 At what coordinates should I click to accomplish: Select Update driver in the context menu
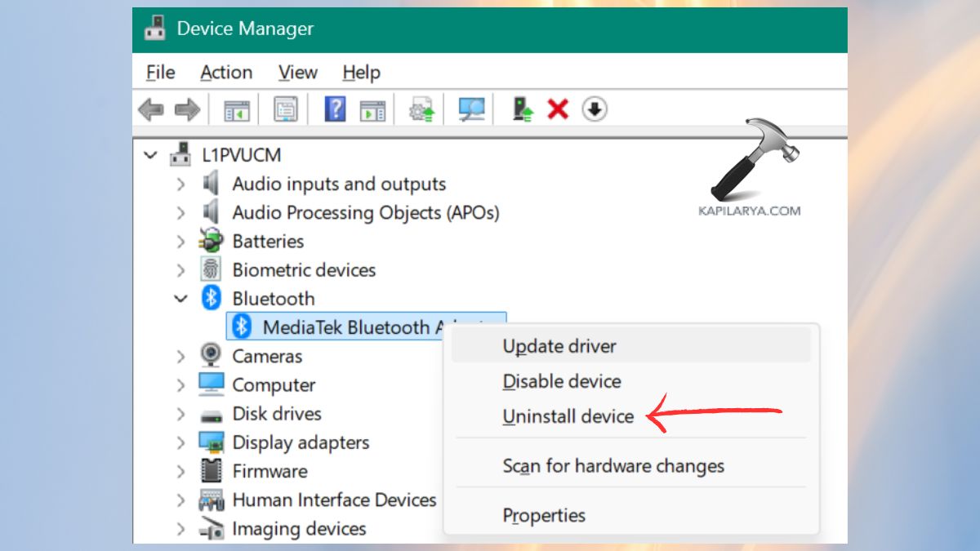[559, 346]
